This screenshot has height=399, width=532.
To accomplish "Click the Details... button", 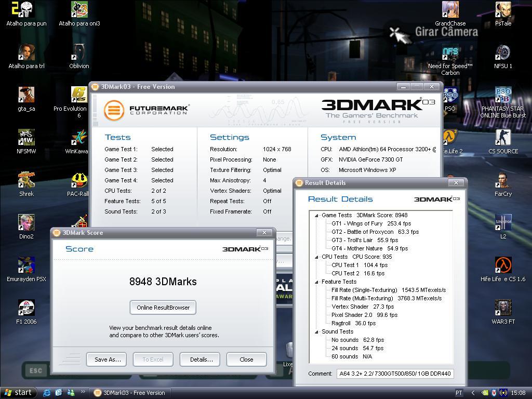I will tap(200, 360).
